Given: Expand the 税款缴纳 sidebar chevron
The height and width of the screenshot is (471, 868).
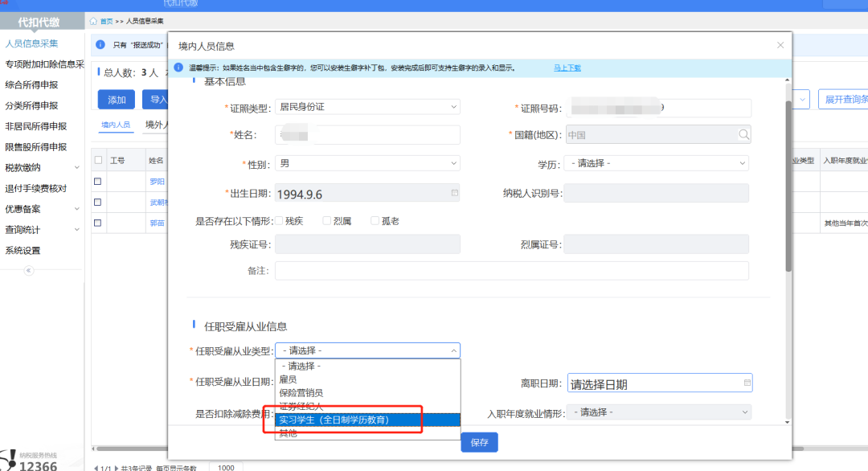Looking at the screenshot, I should pyautogui.click(x=76, y=168).
